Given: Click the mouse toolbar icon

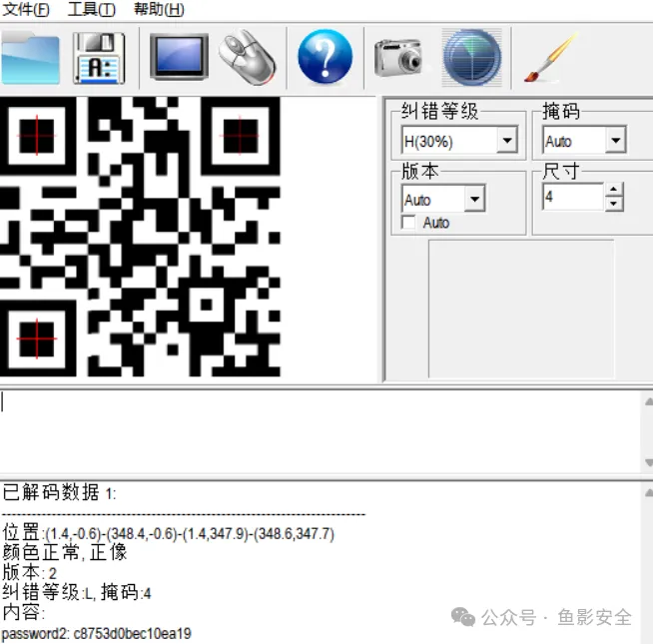Looking at the screenshot, I should click(x=248, y=58).
